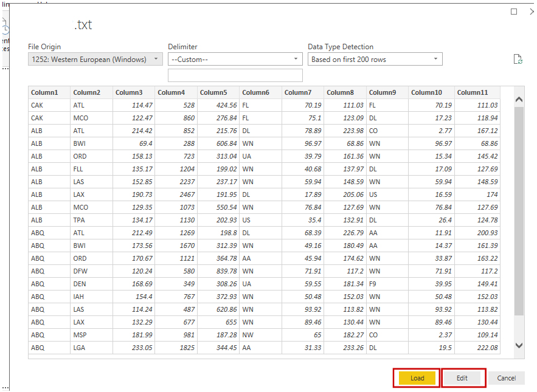Click the preview scrollbar down arrow
Viewport: 537px width, 392px height.
point(519,345)
